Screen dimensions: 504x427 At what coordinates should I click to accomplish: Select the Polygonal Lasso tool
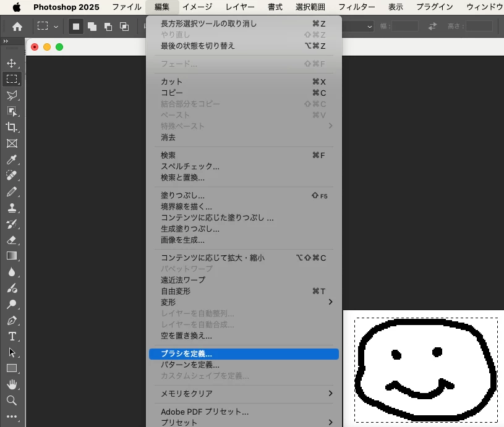click(x=12, y=95)
